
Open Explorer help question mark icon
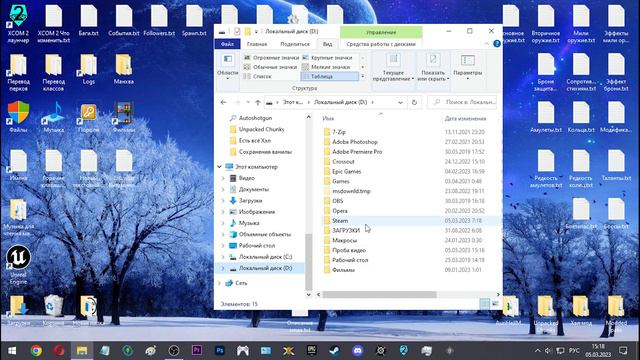click(496, 44)
